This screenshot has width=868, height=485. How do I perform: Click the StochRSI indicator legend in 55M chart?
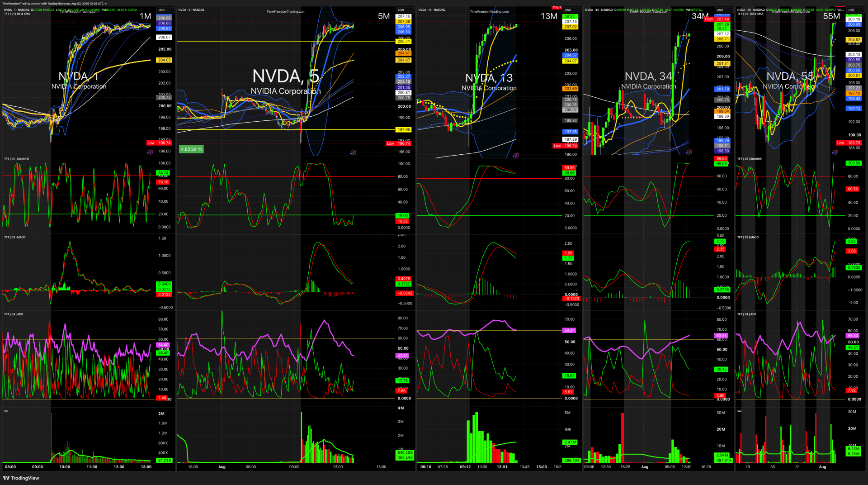point(750,159)
